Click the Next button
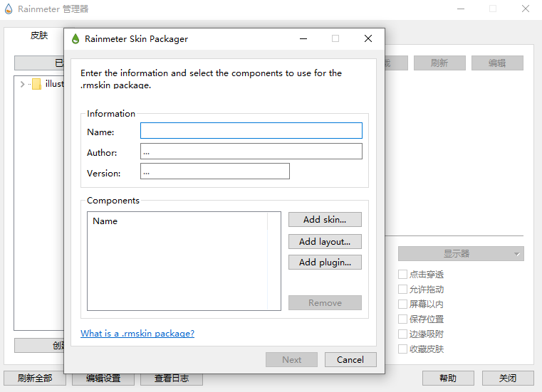The image size is (542, 392). [x=292, y=359]
